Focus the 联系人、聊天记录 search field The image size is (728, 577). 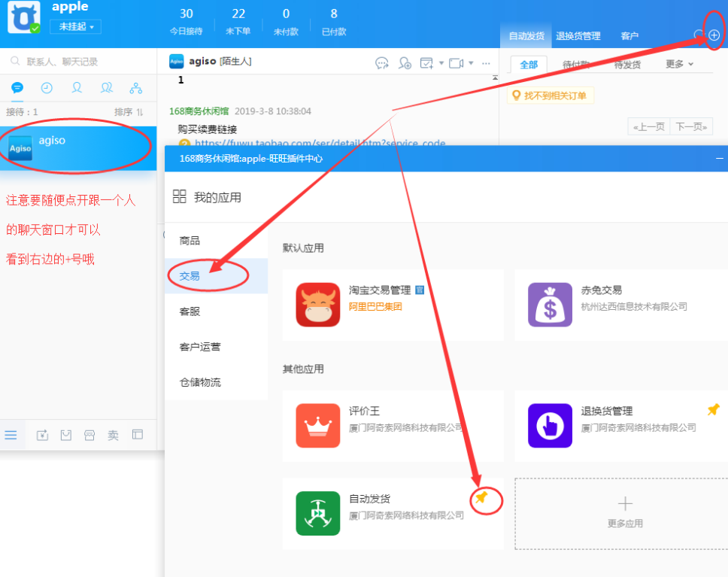click(79, 62)
